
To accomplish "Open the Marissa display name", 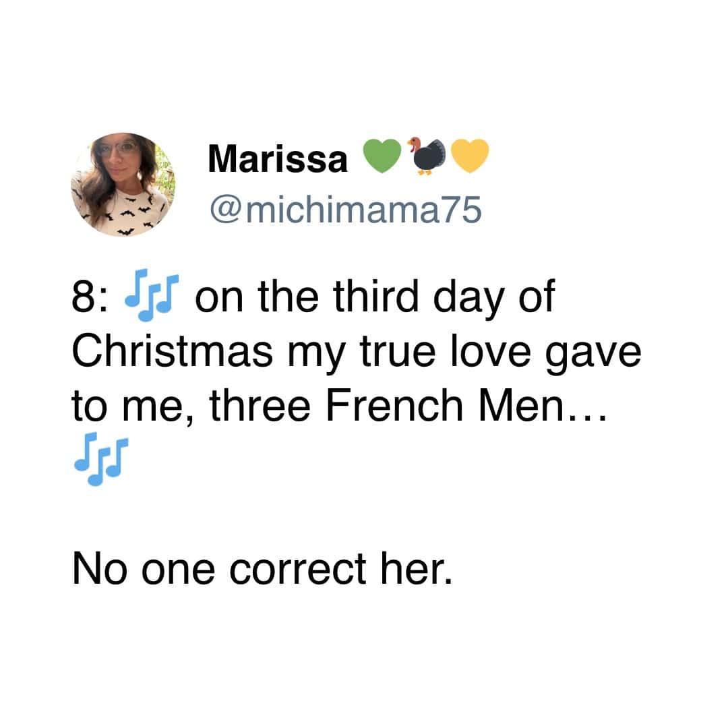I will pyautogui.click(x=278, y=160).
